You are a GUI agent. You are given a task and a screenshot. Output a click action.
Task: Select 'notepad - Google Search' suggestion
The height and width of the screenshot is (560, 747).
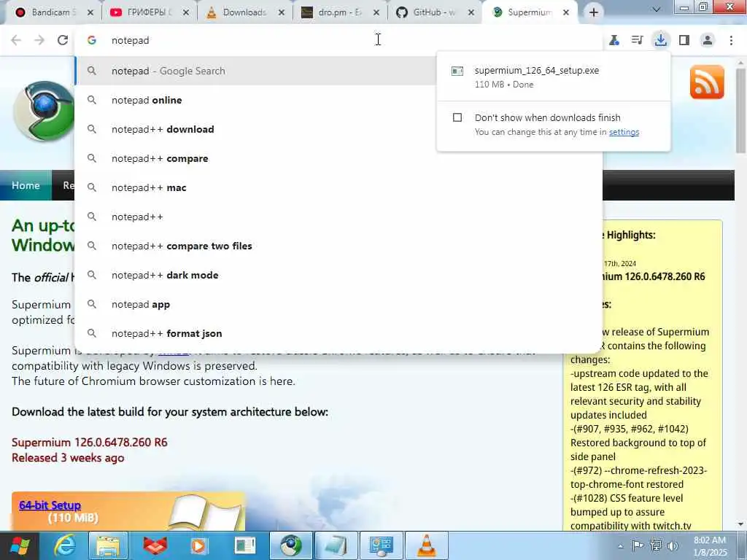(x=256, y=71)
